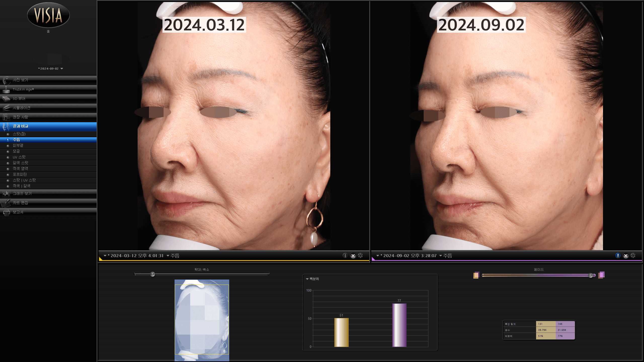The image size is (644, 362).
Task: Click the face navigation thumbnail
Action: click(x=202, y=320)
